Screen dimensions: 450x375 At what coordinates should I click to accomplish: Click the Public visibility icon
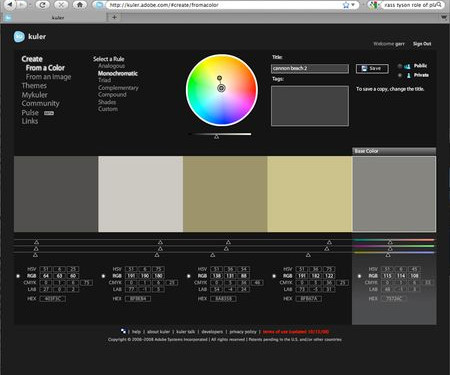click(407, 66)
